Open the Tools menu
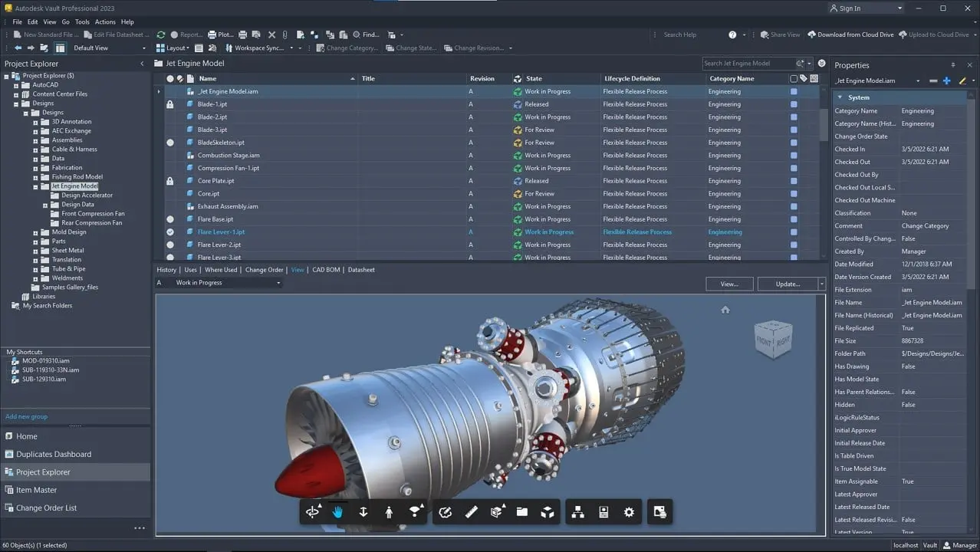 click(81, 21)
